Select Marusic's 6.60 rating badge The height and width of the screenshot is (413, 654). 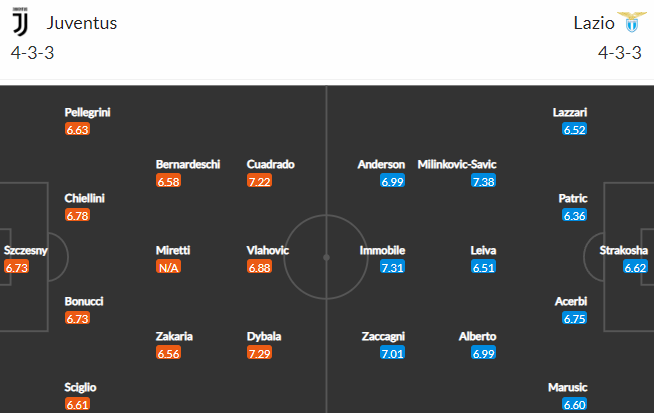click(574, 404)
